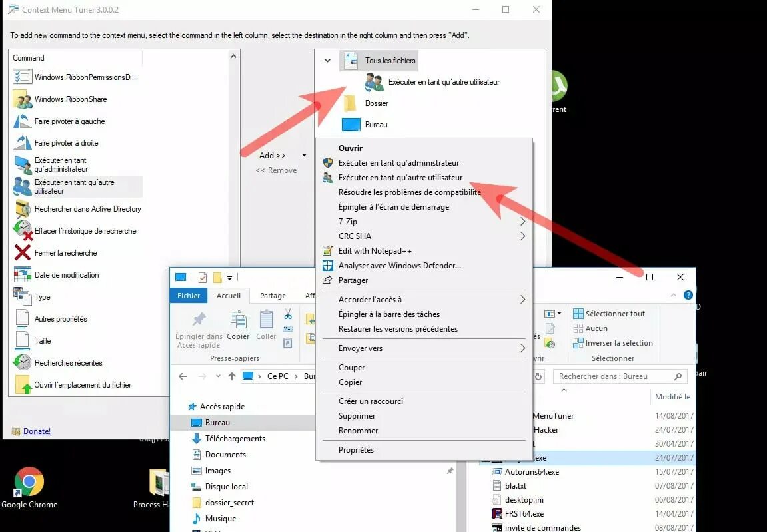Click the Faire pivoter à gauche icon
This screenshot has height=532, width=767.
click(23, 121)
